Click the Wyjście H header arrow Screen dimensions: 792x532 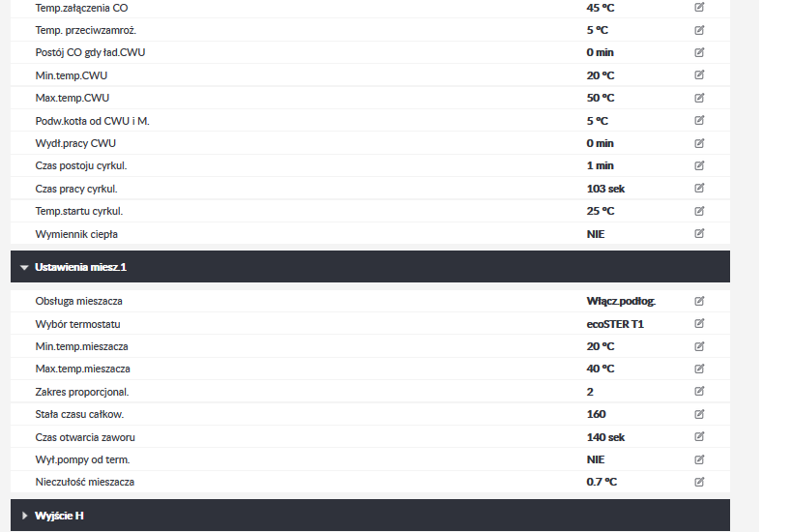24,516
